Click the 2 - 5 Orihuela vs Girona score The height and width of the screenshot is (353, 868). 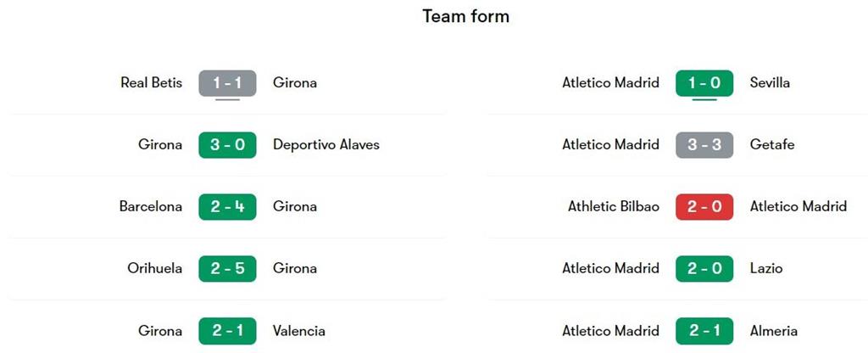pos(227,269)
